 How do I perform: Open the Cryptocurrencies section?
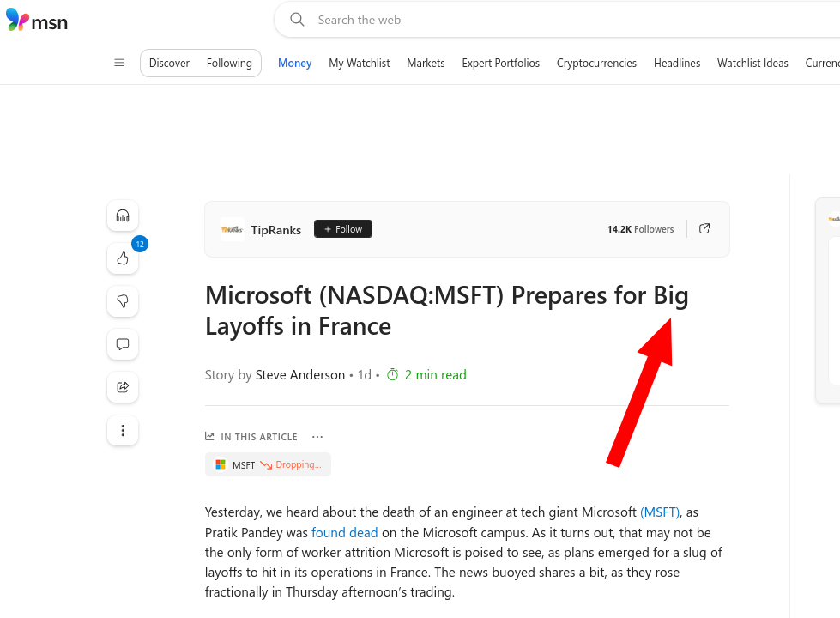(596, 62)
